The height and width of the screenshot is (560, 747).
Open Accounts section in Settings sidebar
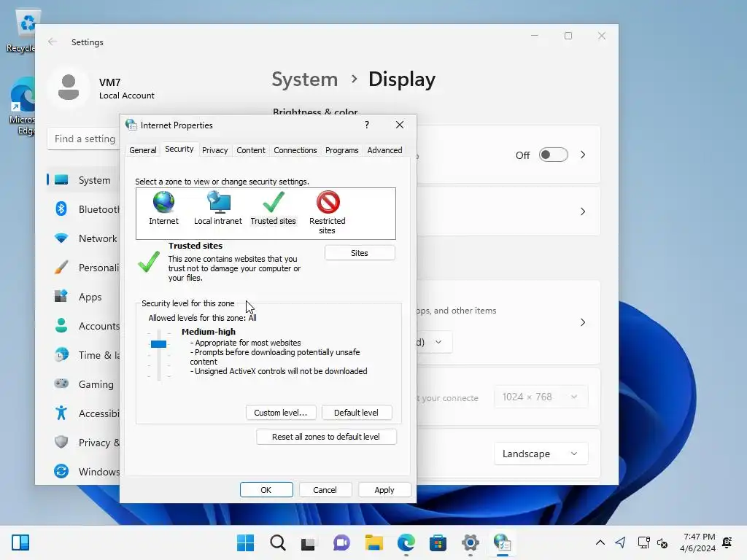point(83,326)
